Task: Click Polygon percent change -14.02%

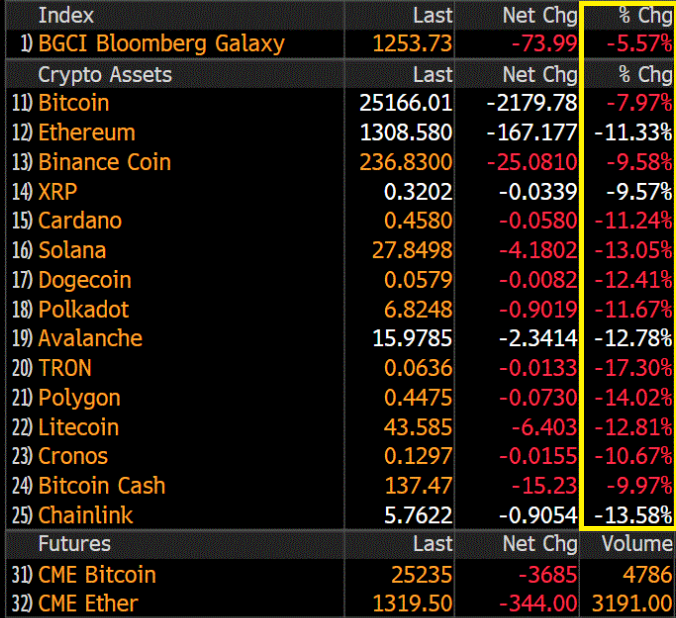Action: [x=633, y=398]
